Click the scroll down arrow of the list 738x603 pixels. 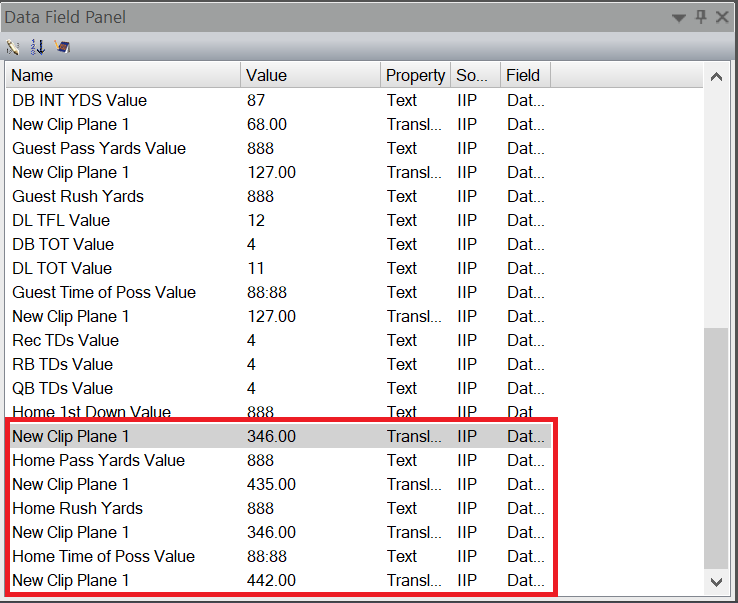coord(715,581)
